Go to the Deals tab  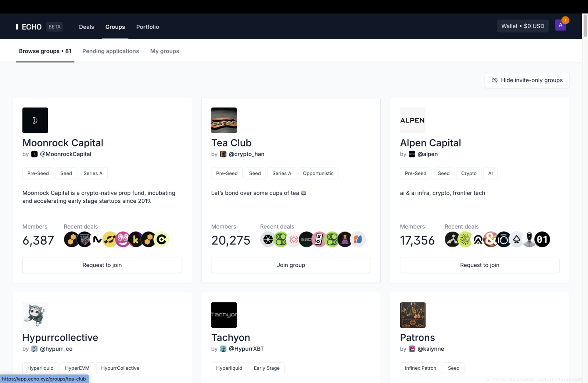coord(86,27)
